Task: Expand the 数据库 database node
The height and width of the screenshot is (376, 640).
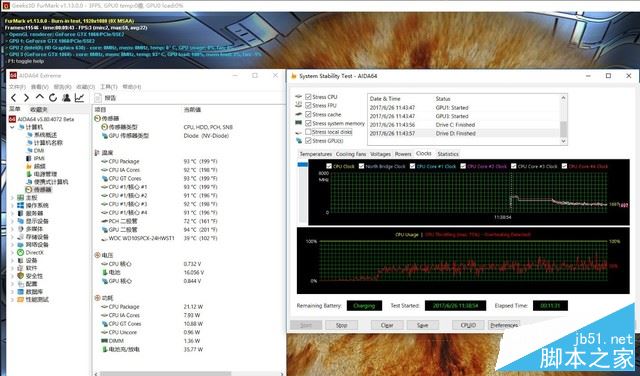Action: 13,292
